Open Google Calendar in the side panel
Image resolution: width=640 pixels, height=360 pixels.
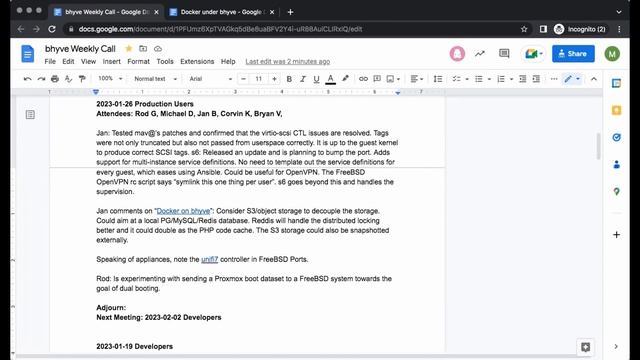pos(616,83)
